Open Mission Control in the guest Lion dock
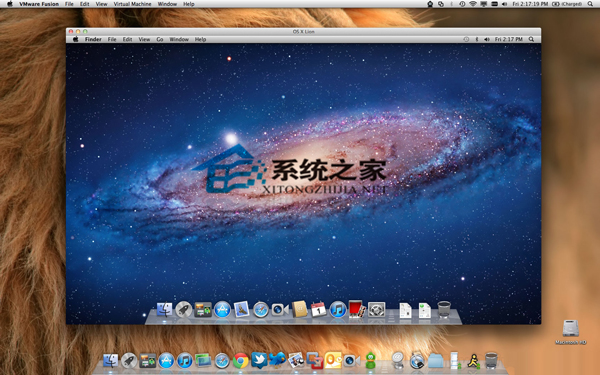The height and width of the screenshot is (375, 600). pyautogui.click(x=203, y=310)
